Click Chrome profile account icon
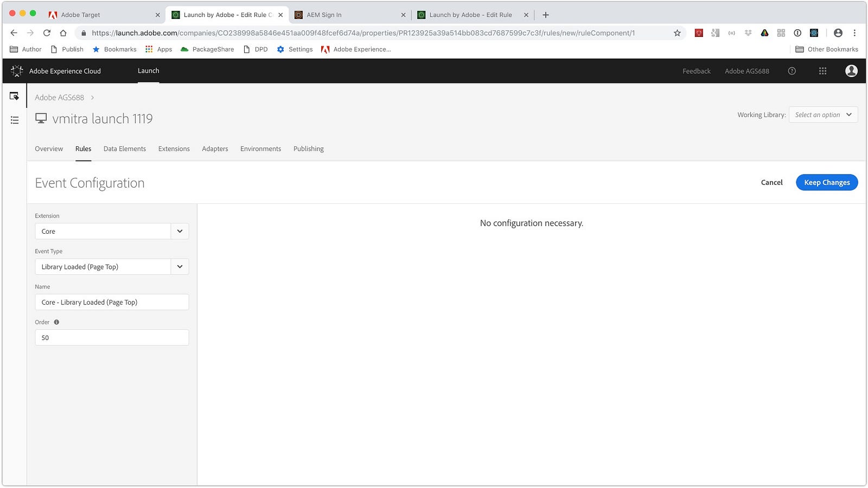Screen dimensions: 868x488 coord(838,33)
